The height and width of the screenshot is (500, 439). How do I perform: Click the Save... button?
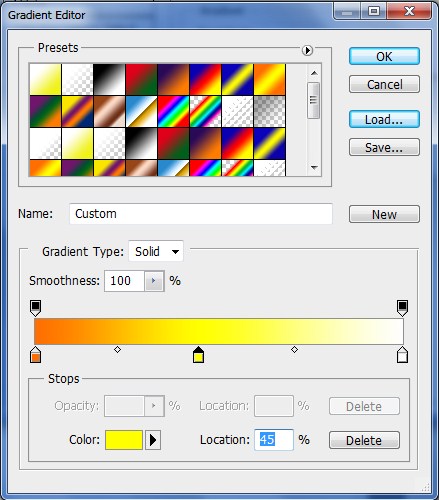[384, 147]
